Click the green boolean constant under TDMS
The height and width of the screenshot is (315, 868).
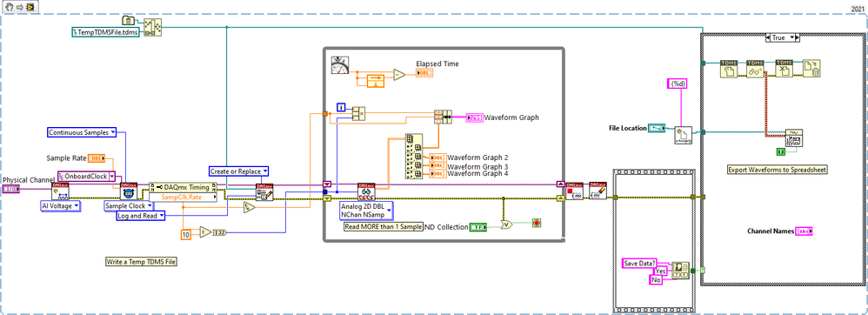pos(780,151)
